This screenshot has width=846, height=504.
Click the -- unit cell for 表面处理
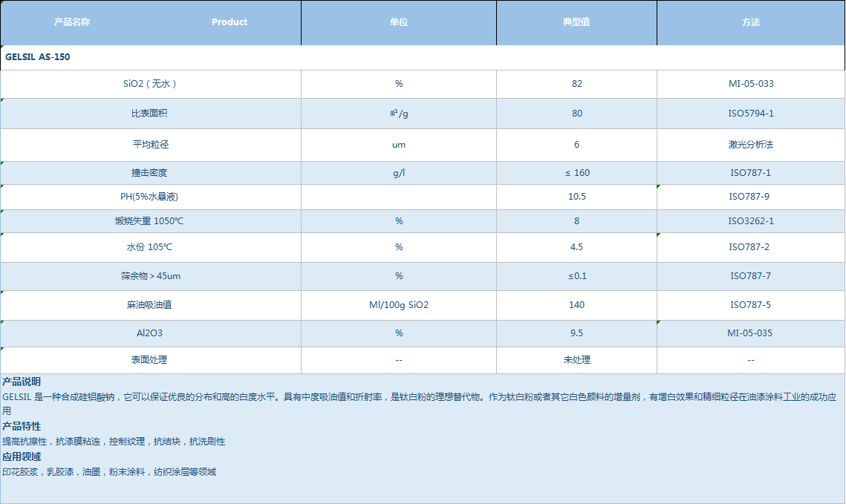(399, 360)
